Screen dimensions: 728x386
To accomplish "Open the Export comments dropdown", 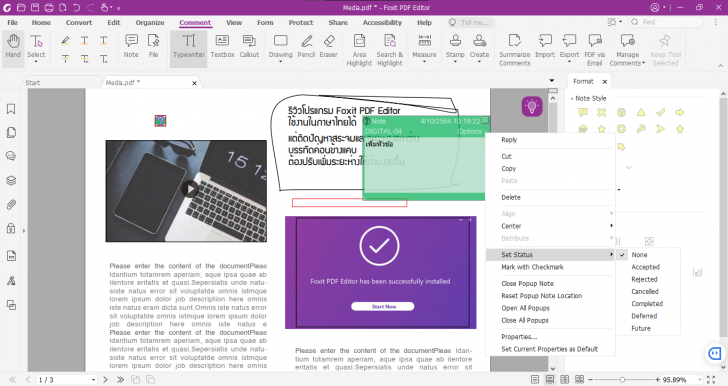I will pyautogui.click(x=569, y=61).
